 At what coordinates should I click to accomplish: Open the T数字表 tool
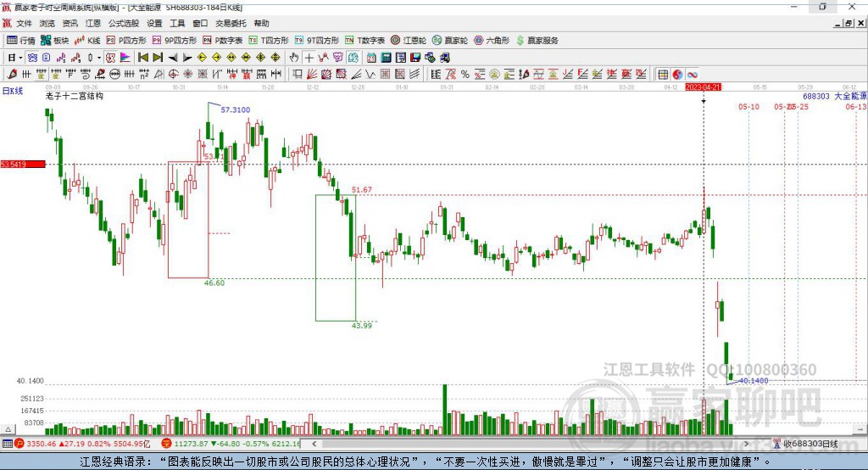point(364,41)
